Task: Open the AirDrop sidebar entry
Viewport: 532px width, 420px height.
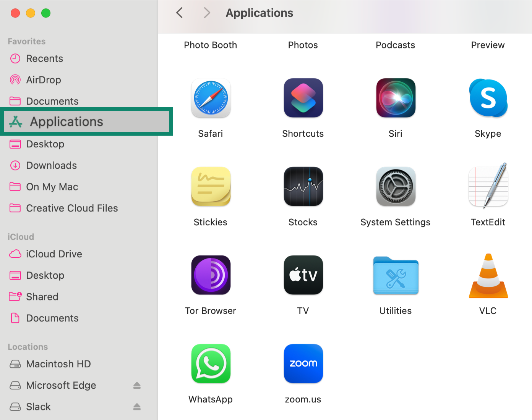Action: [x=44, y=80]
